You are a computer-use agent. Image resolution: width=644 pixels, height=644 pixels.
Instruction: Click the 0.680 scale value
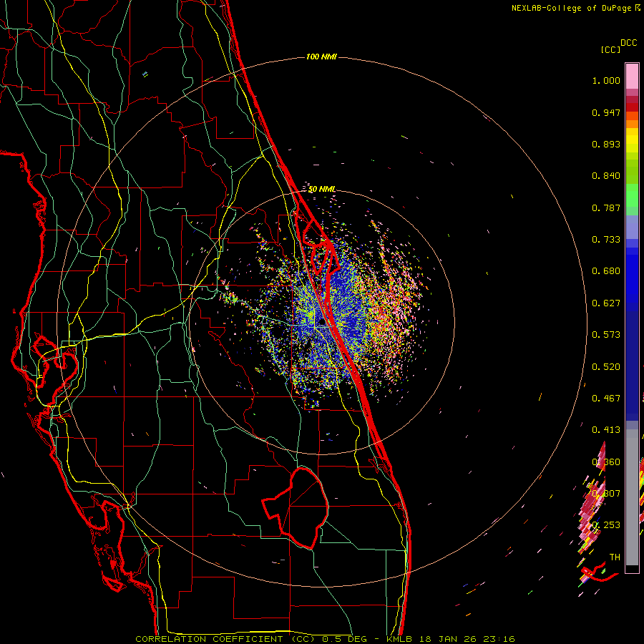coord(606,271)
